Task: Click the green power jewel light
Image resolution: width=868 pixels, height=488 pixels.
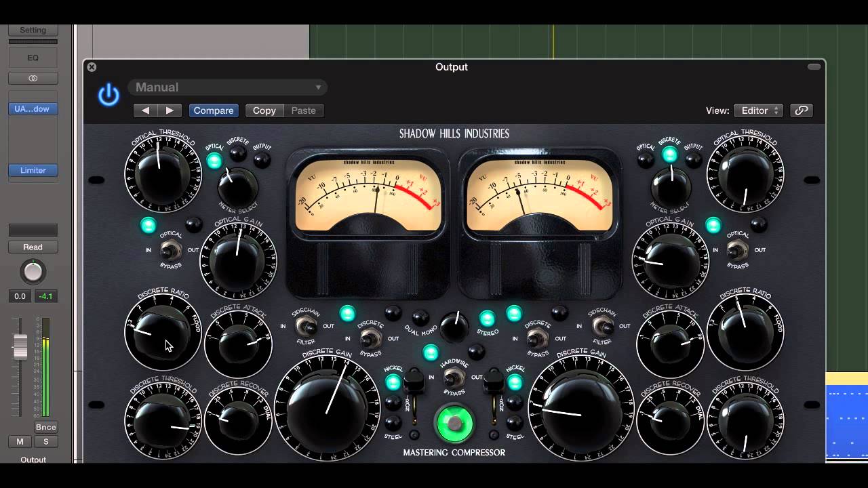Action: (x=454, y=423)
